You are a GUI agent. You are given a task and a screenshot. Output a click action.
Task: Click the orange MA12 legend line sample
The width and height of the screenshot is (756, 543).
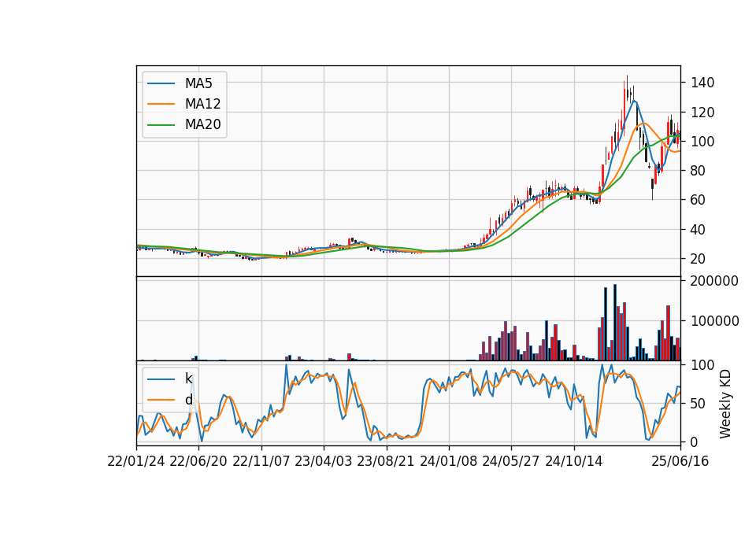(161, 104)
